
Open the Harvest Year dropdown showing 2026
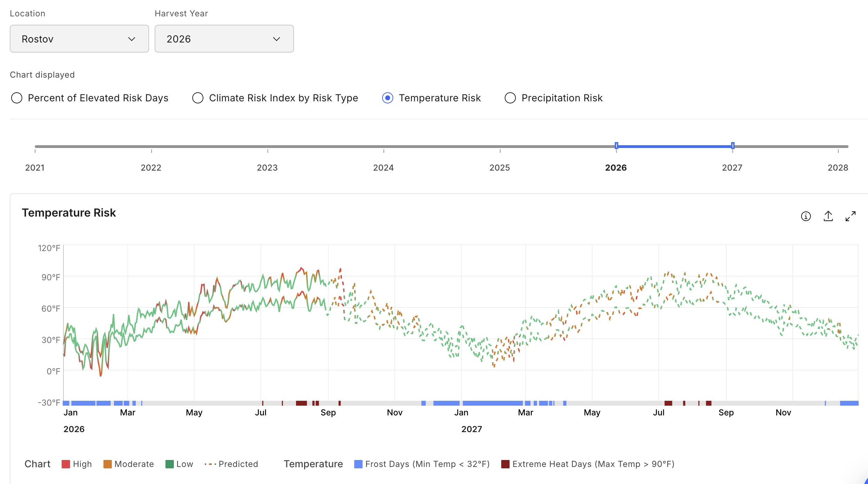[x=224, y=39]
